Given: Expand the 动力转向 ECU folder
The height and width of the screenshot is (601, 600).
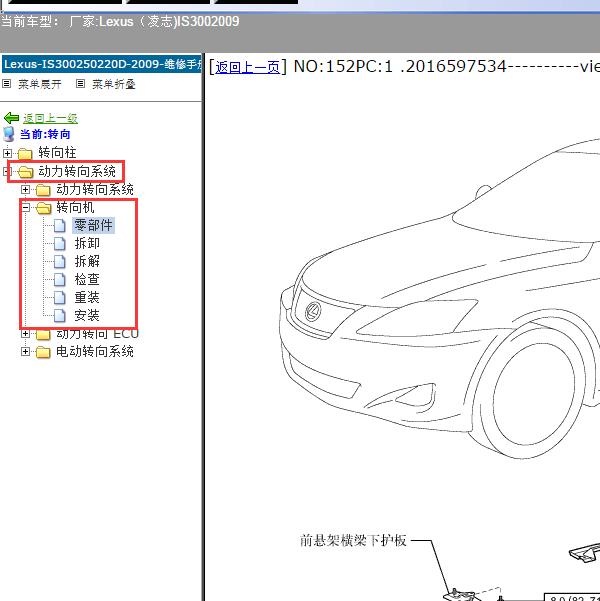Looking at the screenshot, I should point(25,333).
